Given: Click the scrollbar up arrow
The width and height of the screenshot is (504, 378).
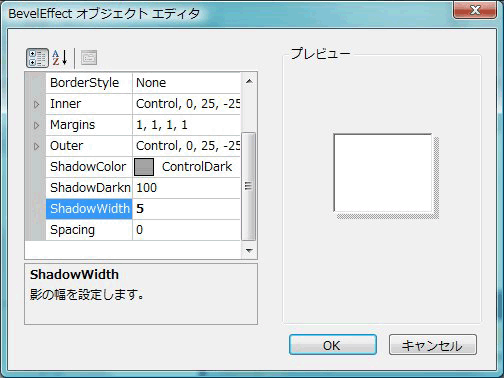Looking at the screenshot, I should [x=249, y=81].
